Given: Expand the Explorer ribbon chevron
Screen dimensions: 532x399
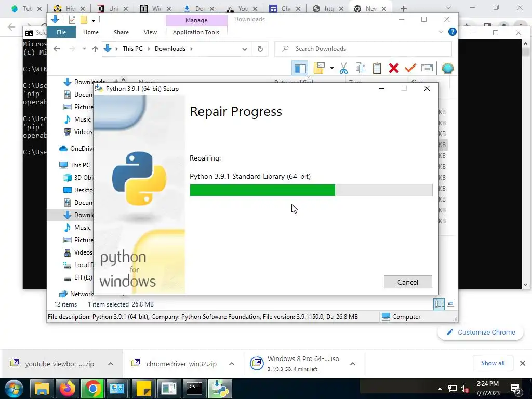Looking at the screenshot, I should coord(441,32).
